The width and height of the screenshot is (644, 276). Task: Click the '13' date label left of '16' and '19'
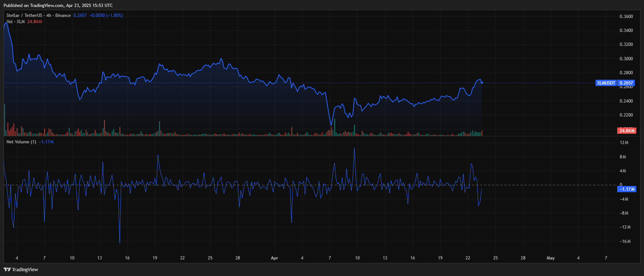tap(100, 258)
